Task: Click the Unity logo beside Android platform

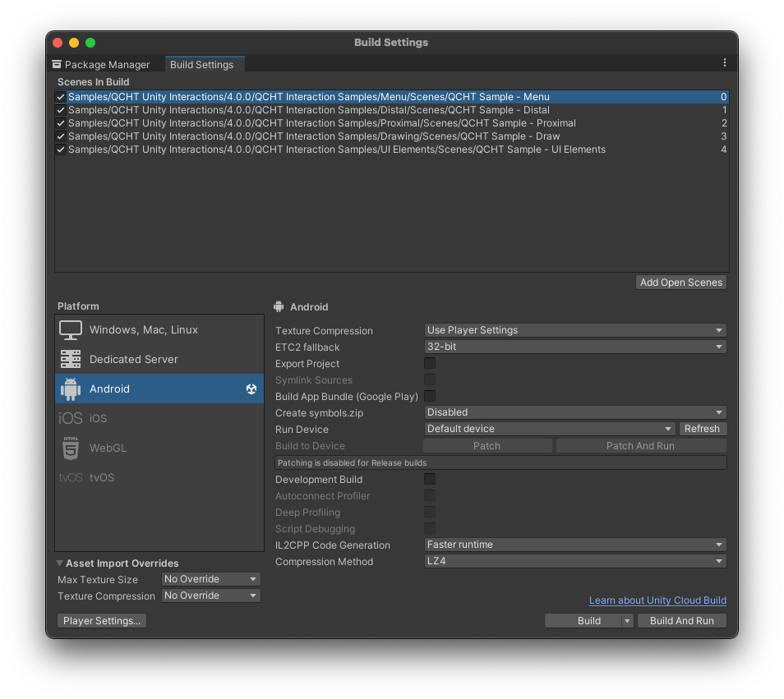Action: coord(251,389)
